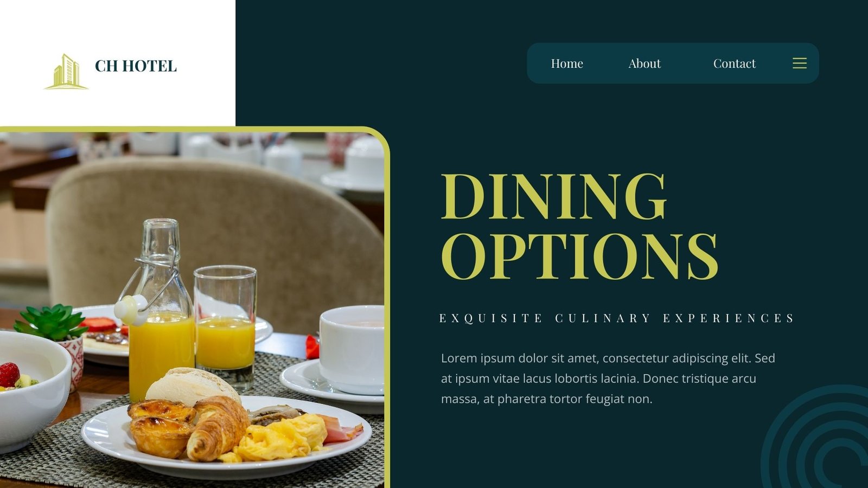Select the OPTIONS heading word
Viewport: 868px width, 488px height.
pos(579,255)
